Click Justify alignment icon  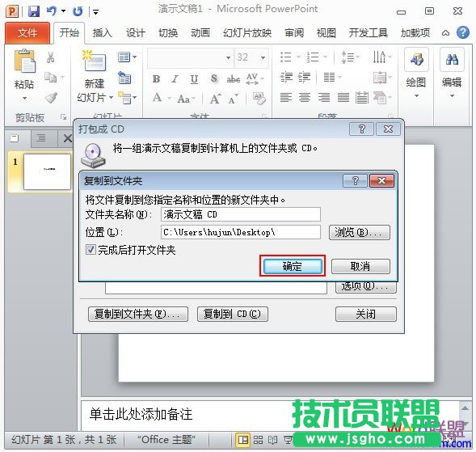pos(343,98)
